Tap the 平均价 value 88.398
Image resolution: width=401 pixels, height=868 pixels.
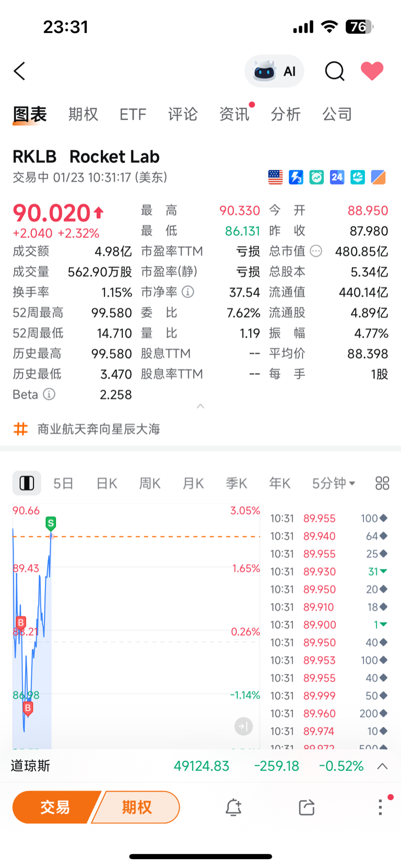[368, 353]
